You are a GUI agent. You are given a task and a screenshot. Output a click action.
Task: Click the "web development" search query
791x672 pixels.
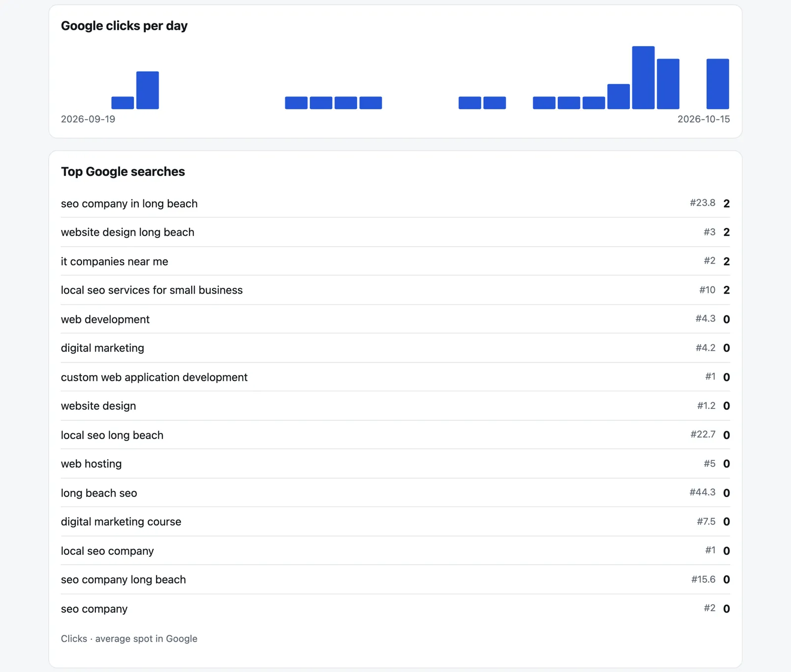coord(105,319)
